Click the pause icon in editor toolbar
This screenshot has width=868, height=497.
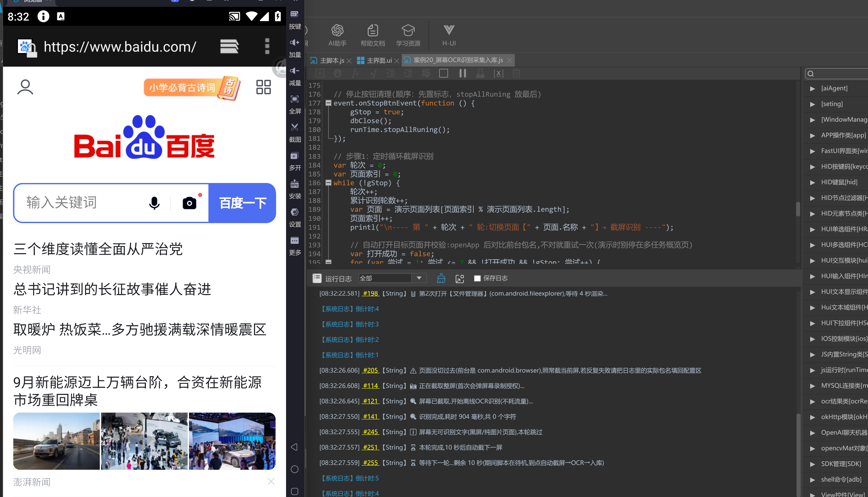tap(463, 73)
